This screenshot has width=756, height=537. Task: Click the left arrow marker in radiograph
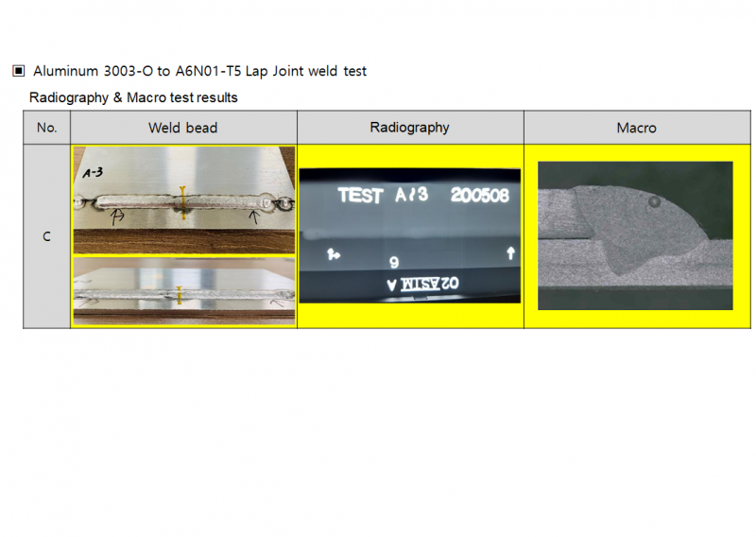333,253
